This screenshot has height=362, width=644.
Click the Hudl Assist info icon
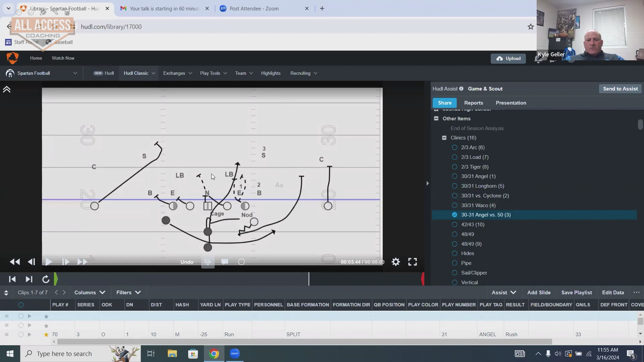click(461, 89)
